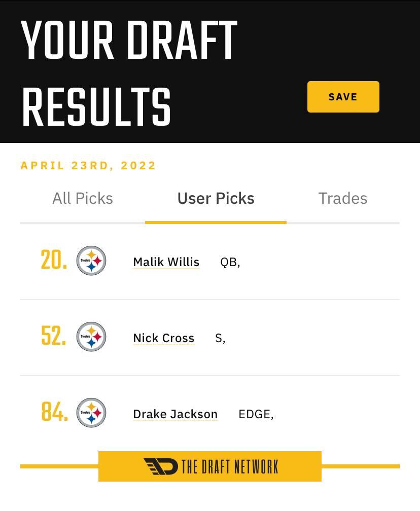Click The Draft Network banner text

pyautogui.click(x=230, y=467)
